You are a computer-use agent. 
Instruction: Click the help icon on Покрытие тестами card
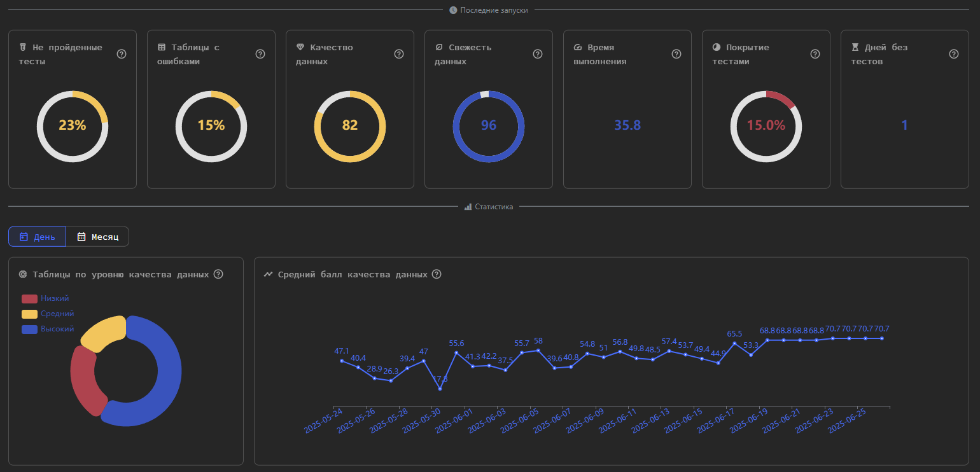tap(815, 54)
